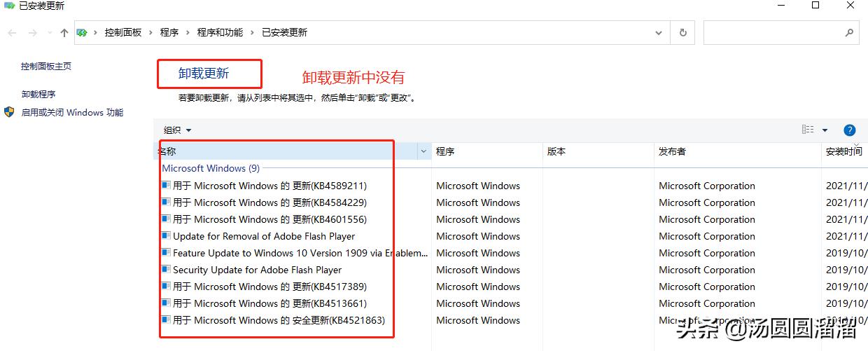This screenshot has height=351, width=868.
Task: Click the address bar location icon
Action: click(82, 32)
